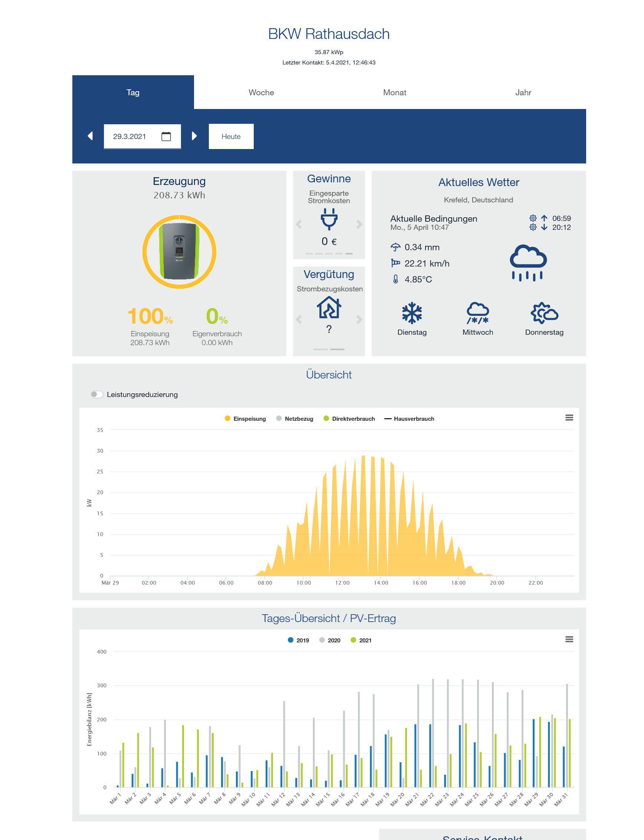Image resolution: width=644 pixels, height=840 pixels.
Task: Click the 0.34 mm precipitation value
Action: [x=422, y=248]
